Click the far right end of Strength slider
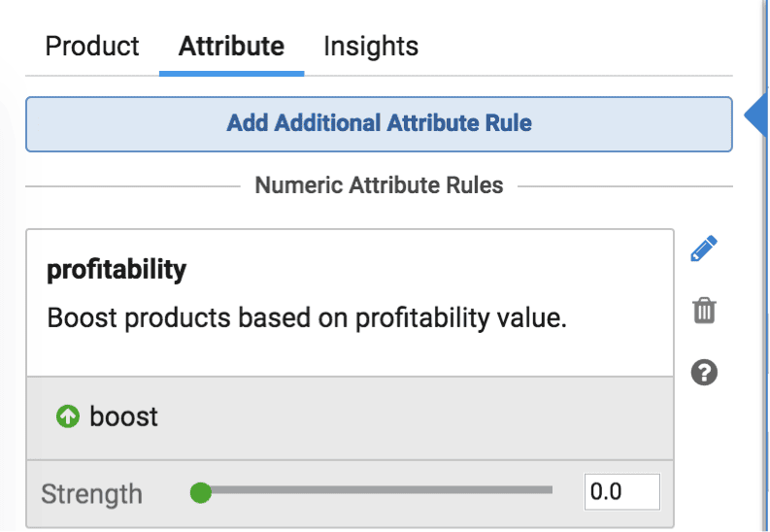The height and width of the screenshot is (532, 770). pyautogui.click(x=550, y=490)
